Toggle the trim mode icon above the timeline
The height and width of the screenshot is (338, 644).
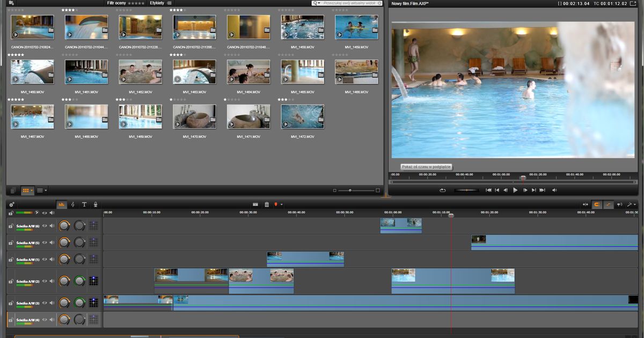click(x=586, y=204)
